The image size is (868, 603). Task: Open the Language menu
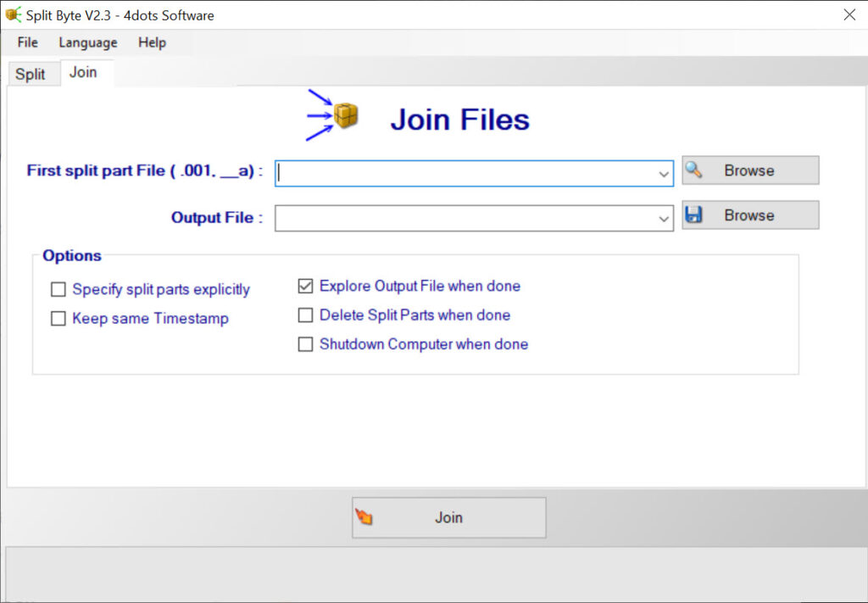[x=88, y=42]
